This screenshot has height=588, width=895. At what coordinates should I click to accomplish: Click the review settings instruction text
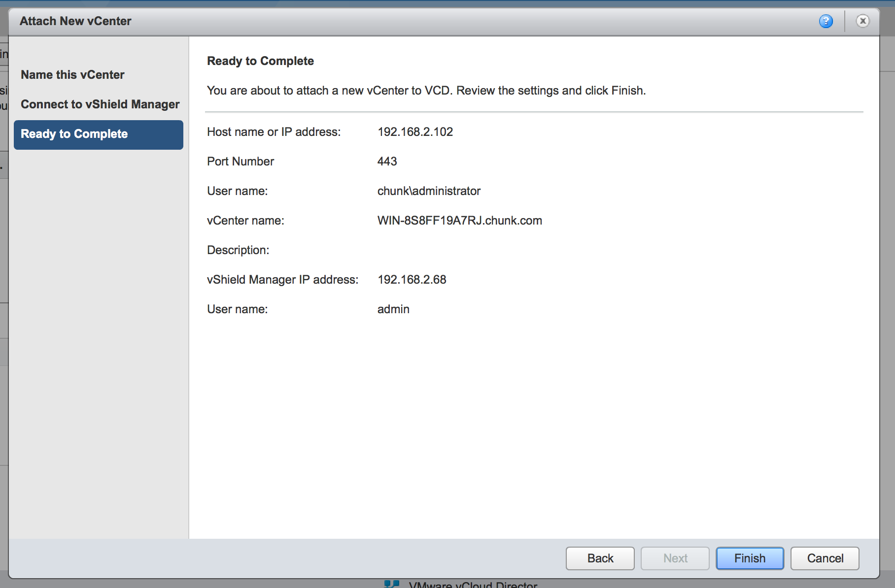coord(426,91)
